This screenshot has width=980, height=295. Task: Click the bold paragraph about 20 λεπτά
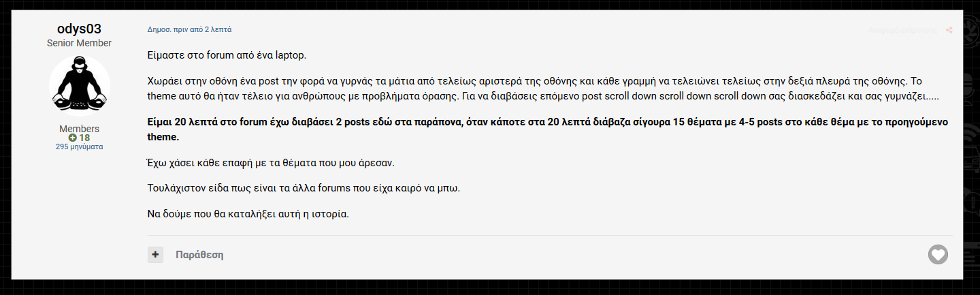pyautogui.click(x=548, y=129)
